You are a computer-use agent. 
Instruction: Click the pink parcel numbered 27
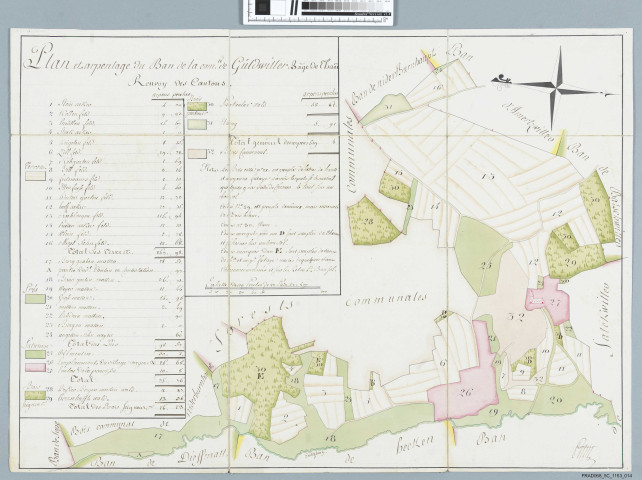(x=553, y=302)
